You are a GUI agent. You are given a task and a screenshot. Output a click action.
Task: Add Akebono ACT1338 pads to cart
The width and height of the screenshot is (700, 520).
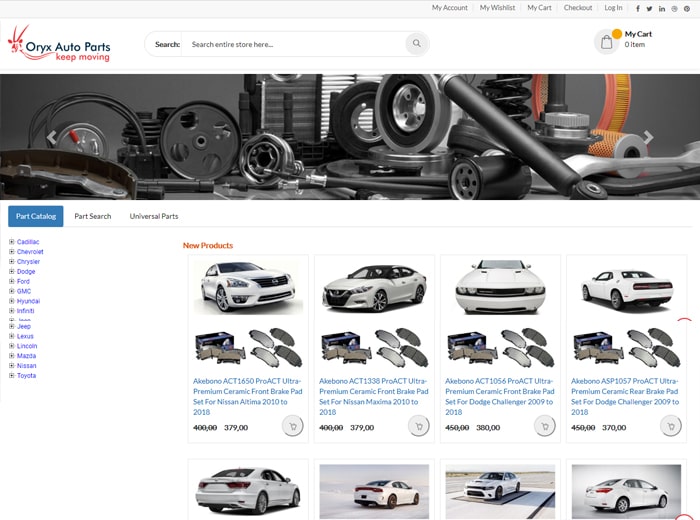[419, 426]
